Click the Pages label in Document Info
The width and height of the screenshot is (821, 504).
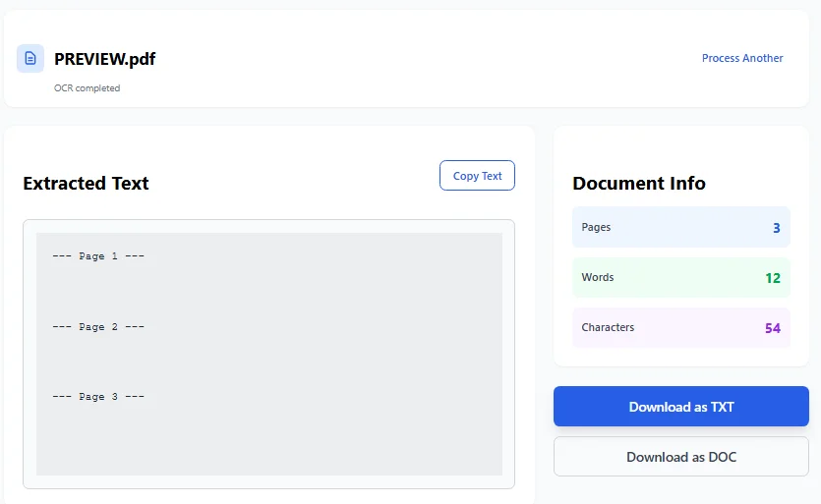(x=596, y=227)
